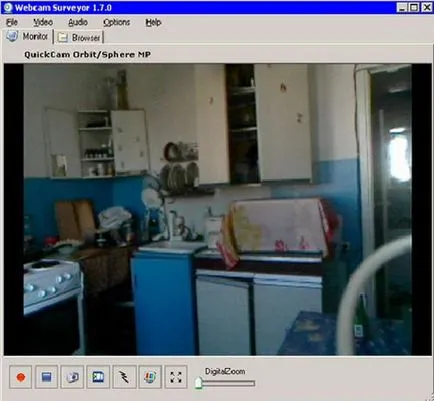Viewport: 434px width, 401px height.
Task: Click the DigitalZoom slider track
Action: click(x=225, y=384)
